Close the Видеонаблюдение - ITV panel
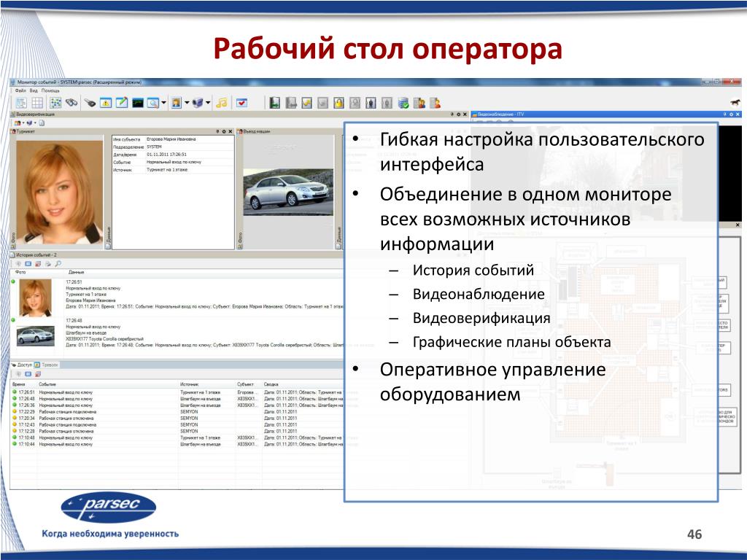The width and height of the screenshot is (747, 560). click(738, 114)
